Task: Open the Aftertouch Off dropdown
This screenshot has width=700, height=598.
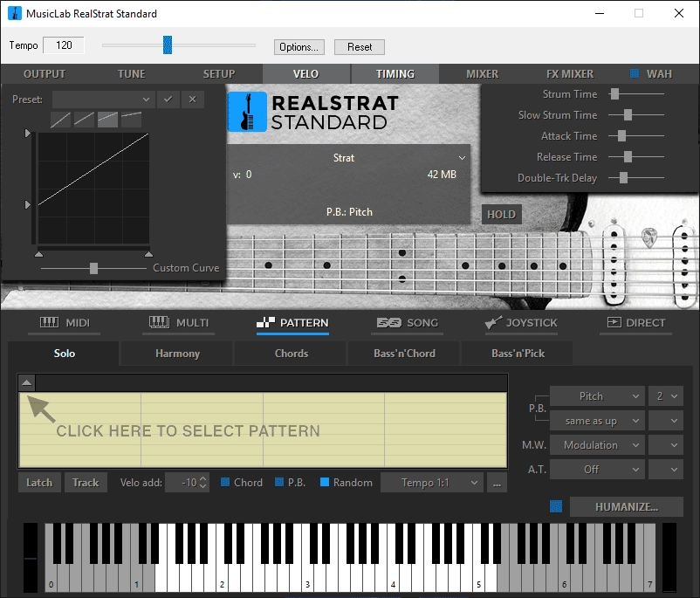Action: 597,470
